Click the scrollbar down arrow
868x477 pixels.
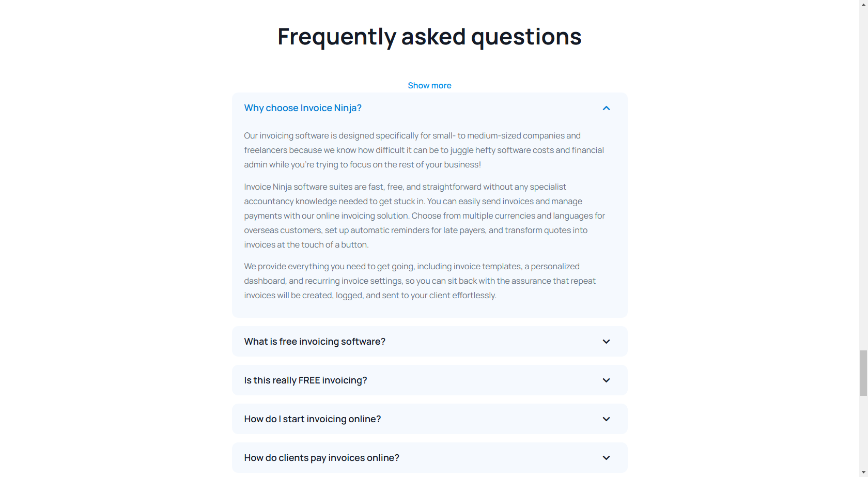pos(863,473)
